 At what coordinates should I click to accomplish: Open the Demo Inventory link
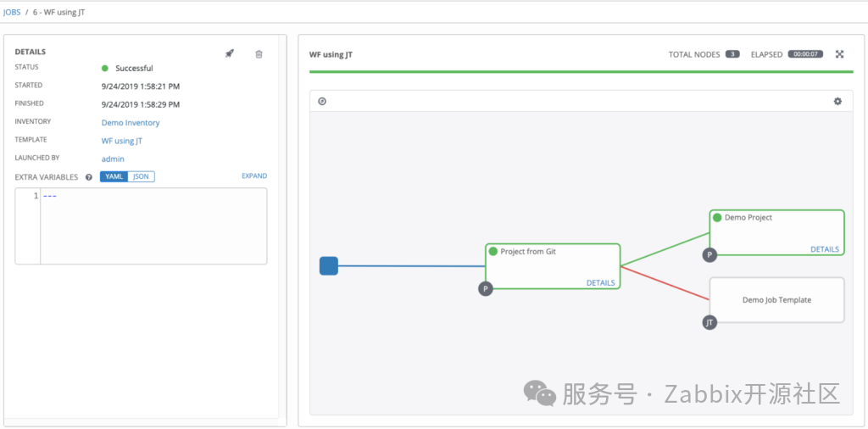(x=131, y=123)
